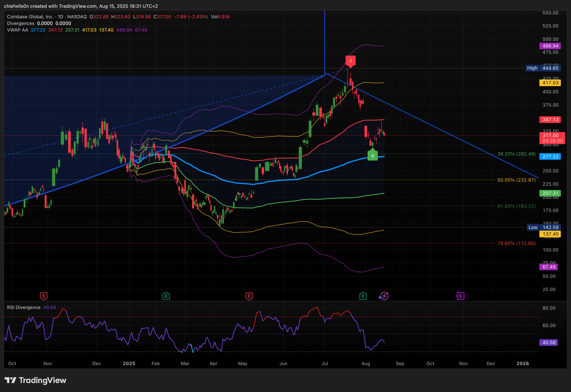Click the 317.00 current price label

tap(552, 138)
